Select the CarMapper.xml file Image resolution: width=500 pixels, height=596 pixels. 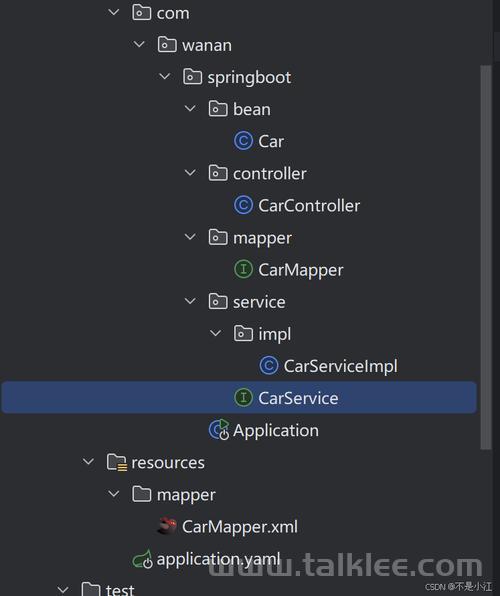pos(240,527)
